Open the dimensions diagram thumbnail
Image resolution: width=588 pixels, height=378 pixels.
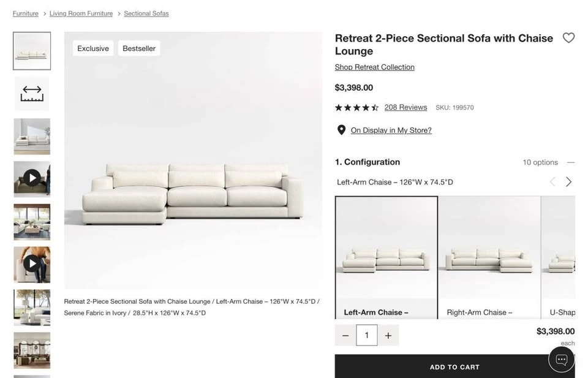coord(32,94)
